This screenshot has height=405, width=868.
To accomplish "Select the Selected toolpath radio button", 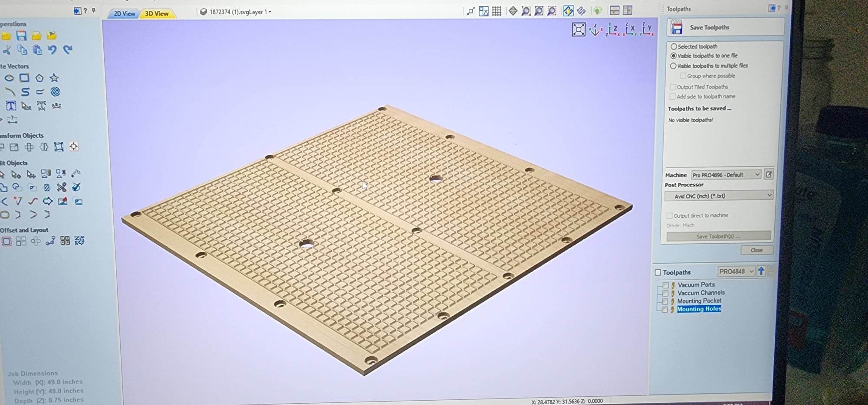I will pos(674,46).
